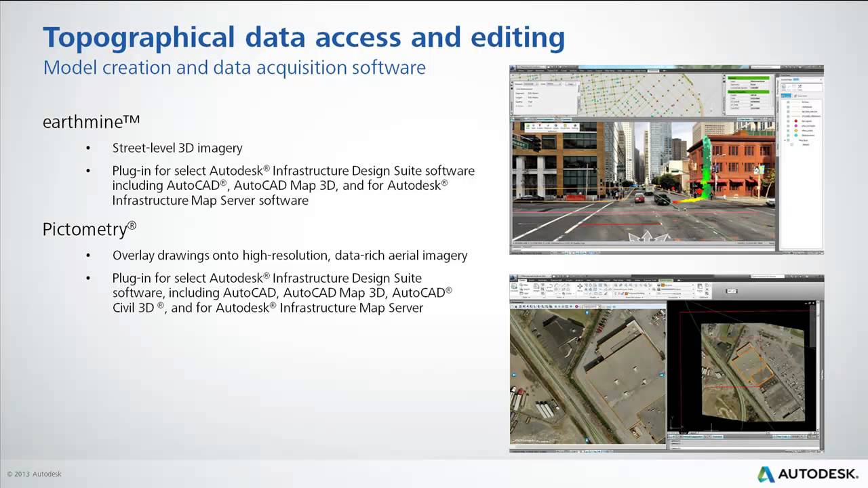Viewport: 868px width, 488px height.
Task: Click the Pictometry aerial imagery screenshot
Action: (667, 363)
